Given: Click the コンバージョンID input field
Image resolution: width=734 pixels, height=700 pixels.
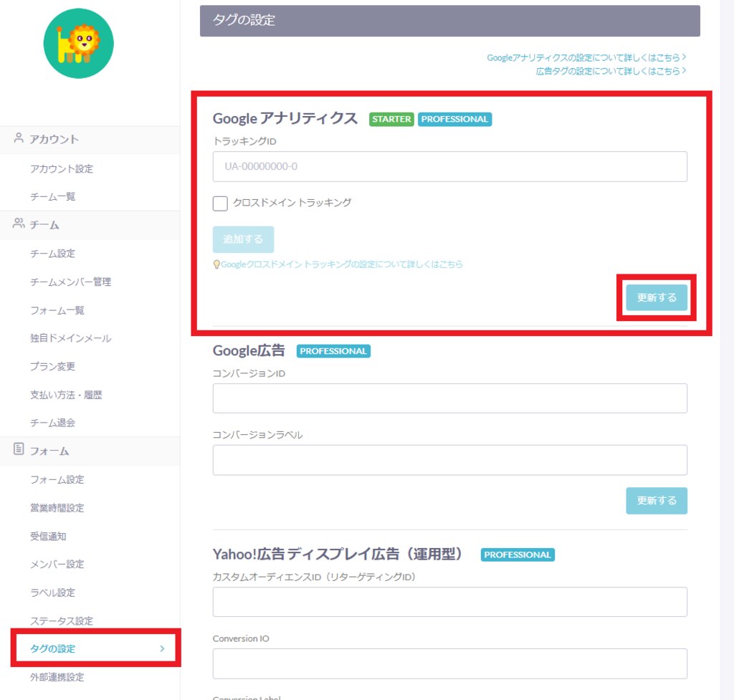Looking at the screenshot, I should pyautogui.click(x=450, y=398).
